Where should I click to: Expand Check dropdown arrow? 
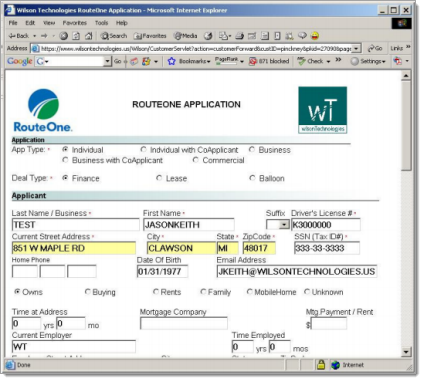coord(328,61)
